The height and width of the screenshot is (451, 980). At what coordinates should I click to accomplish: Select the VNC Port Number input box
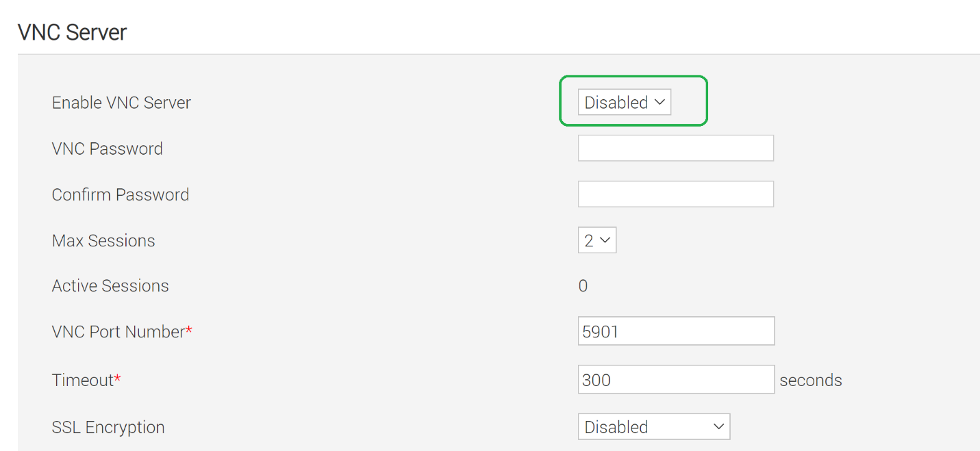pyautogui.click(x=675, y=332)
